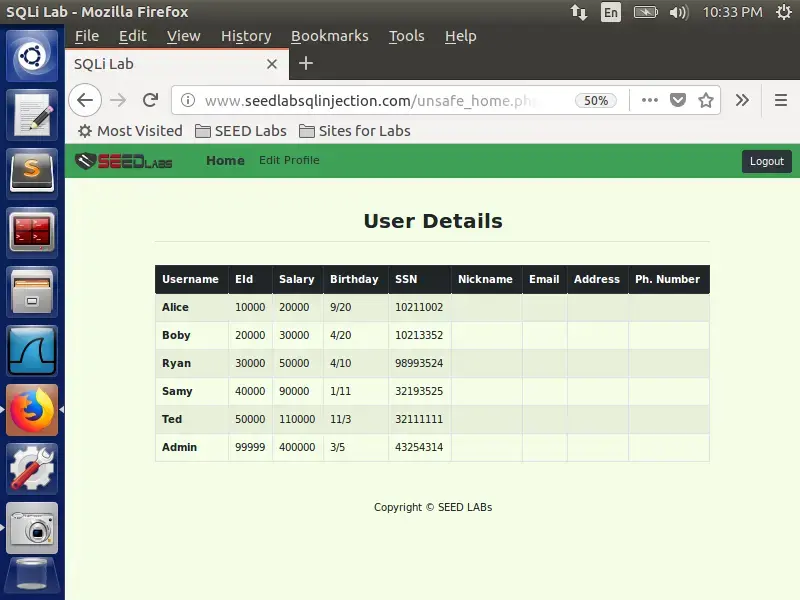
Task: Click the Copyright SEED LABs footer text
Action: tap(433, 507)
